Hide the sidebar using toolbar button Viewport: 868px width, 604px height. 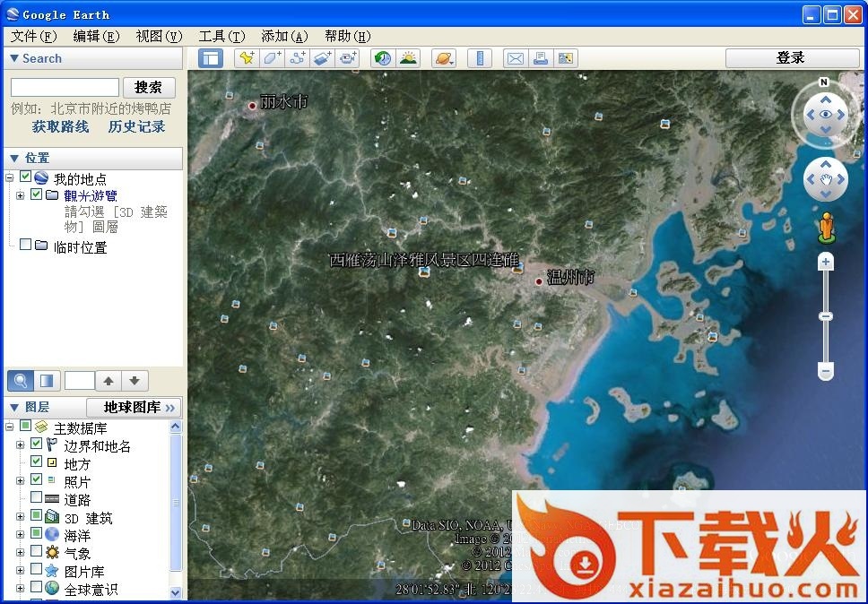click(x=211, y=58)
